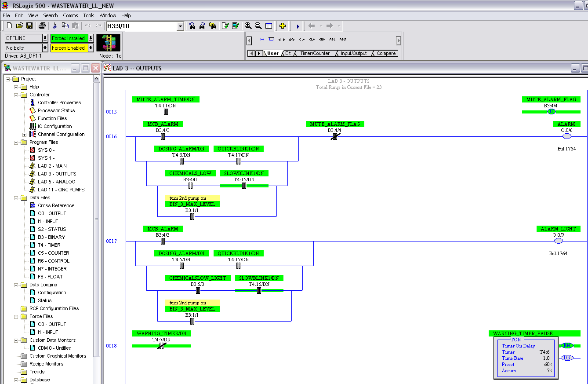Open T4 - TIMER data file

click(x=49, y=245)
